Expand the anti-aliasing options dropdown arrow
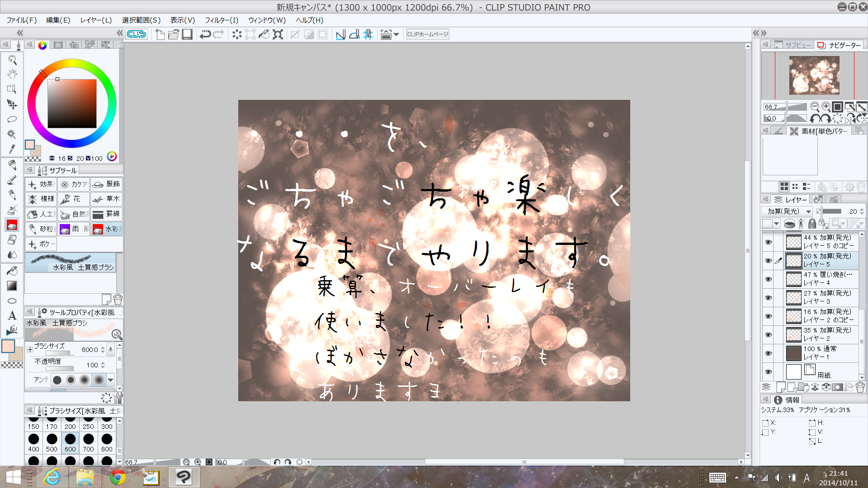Image resolution: width=868 pixels, height=488 pixels. [110, 380]
